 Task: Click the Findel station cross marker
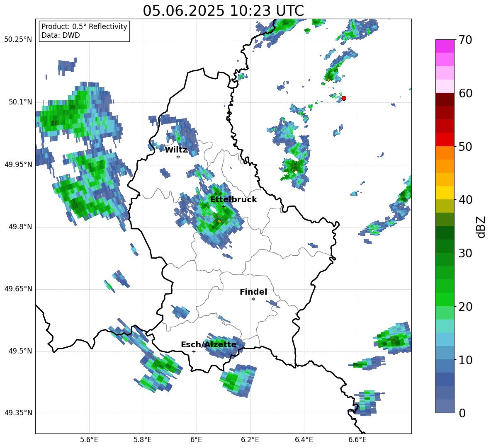tap(253, 299)
